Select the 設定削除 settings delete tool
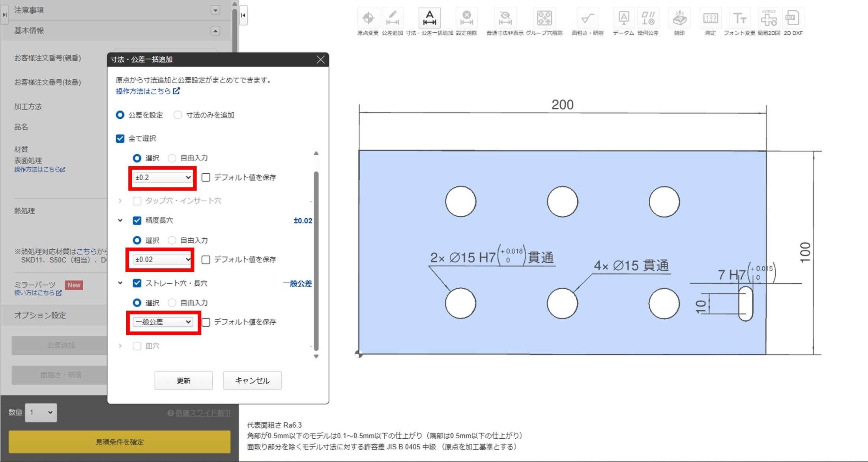The image size is (868, 462). point(466,18)
